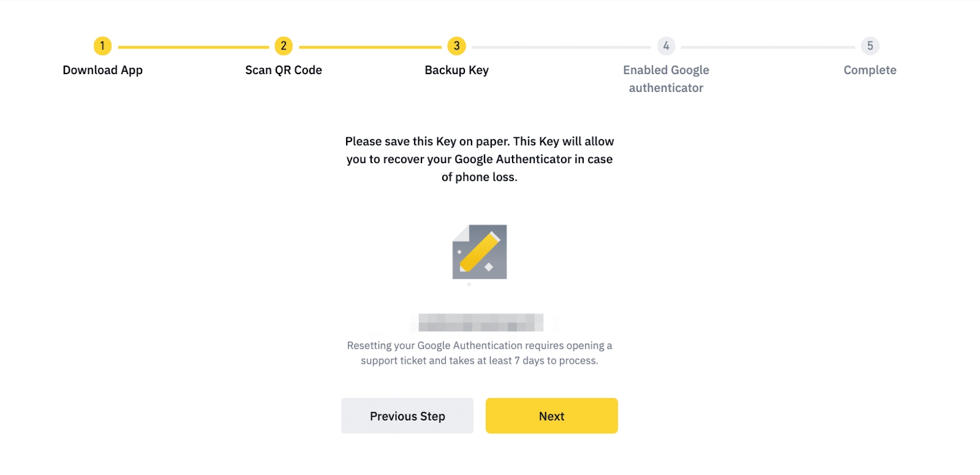
Task: Click the blurred backup key text
Action: click(x=481, y=322)
